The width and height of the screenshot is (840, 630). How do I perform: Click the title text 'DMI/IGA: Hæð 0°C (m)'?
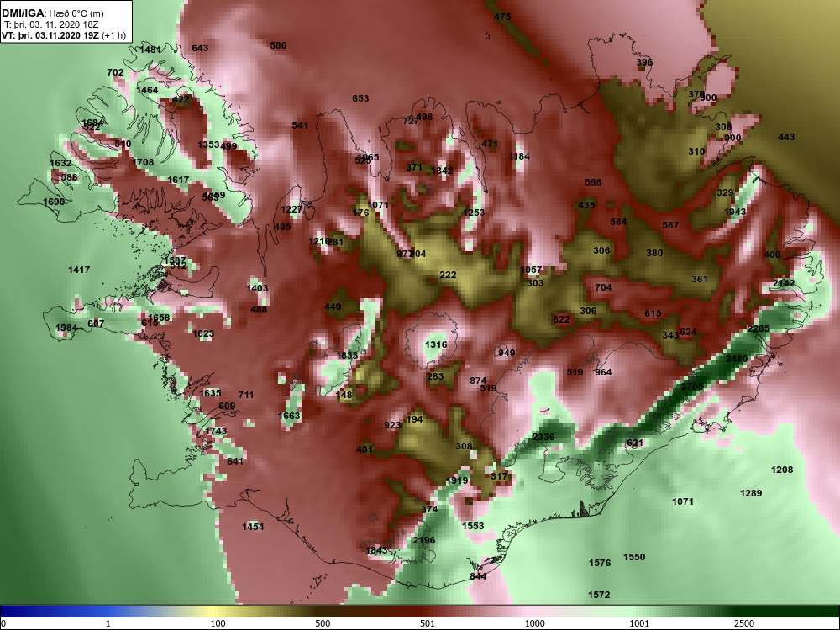[x=53, y=13]
